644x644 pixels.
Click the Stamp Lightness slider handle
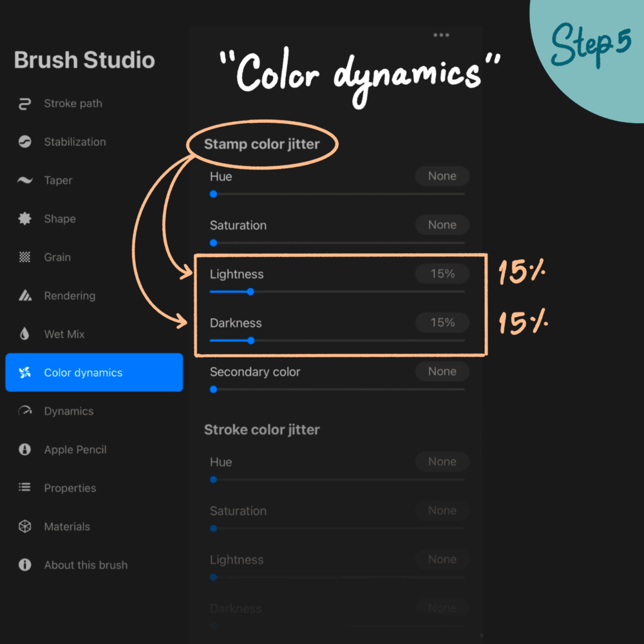click(x=251, y=292)
